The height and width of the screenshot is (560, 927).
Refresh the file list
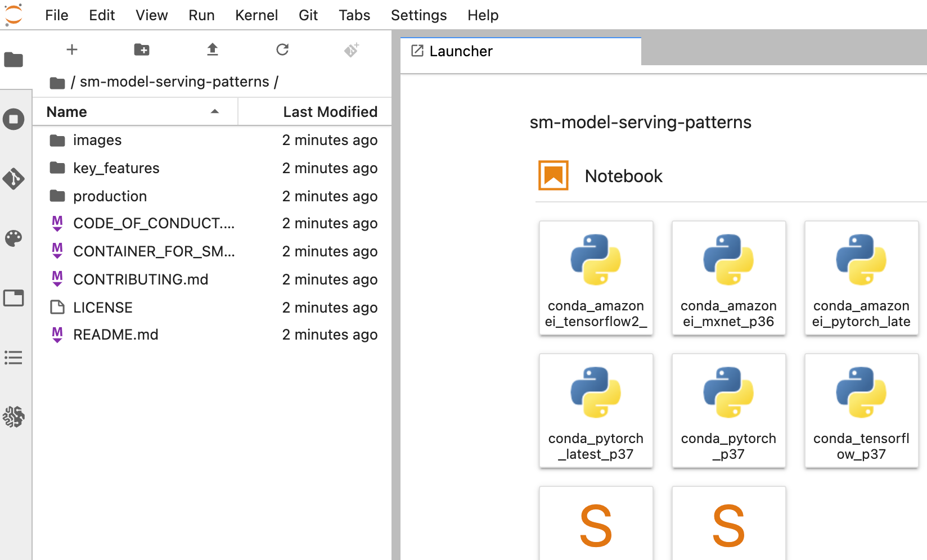click(x=282, y=49)
